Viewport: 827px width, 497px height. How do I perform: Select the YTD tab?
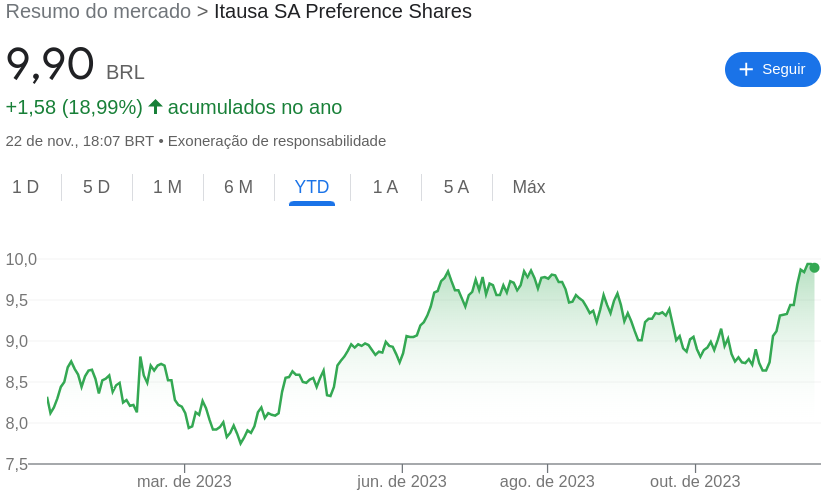pos(312,187)
